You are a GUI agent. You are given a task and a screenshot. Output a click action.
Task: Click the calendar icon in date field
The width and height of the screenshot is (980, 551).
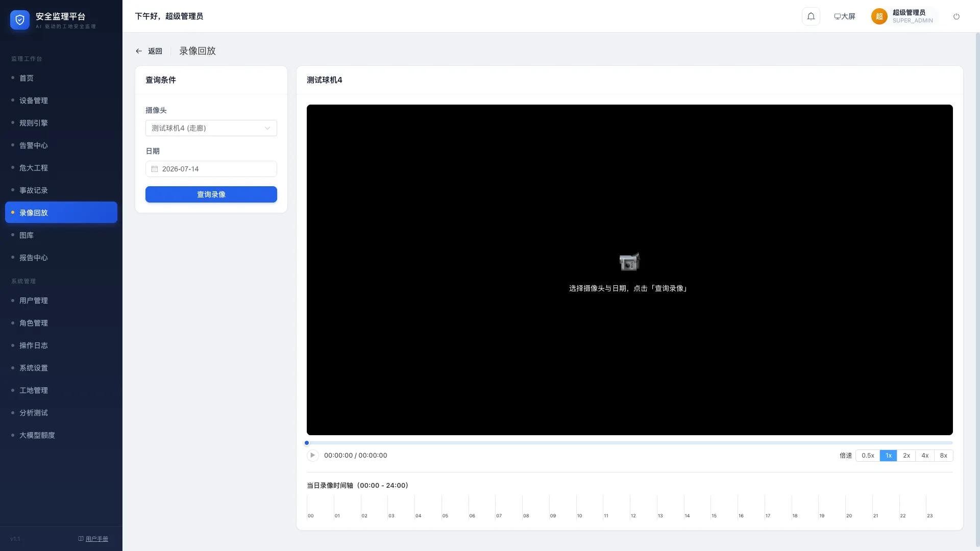[155, 169]
